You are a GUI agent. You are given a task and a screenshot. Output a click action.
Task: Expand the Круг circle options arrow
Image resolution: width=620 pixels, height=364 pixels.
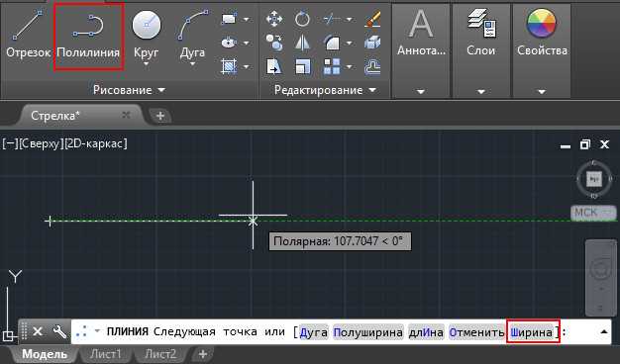point(146,64)
